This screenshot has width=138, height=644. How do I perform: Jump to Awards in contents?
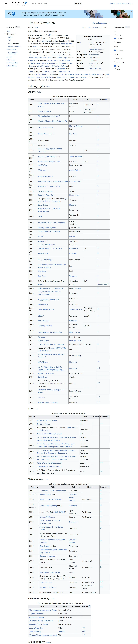[9, 57]
